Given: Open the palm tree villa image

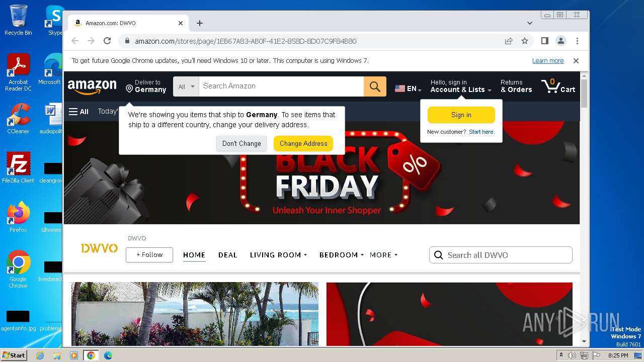Looking at the screenshot, I should point(195,314).
